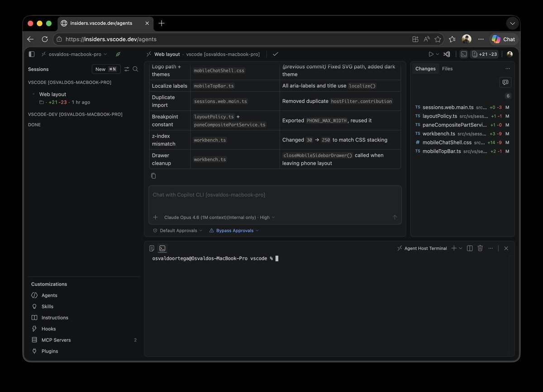
Task: Open the Skills customization
Action: tap(84, 307)
